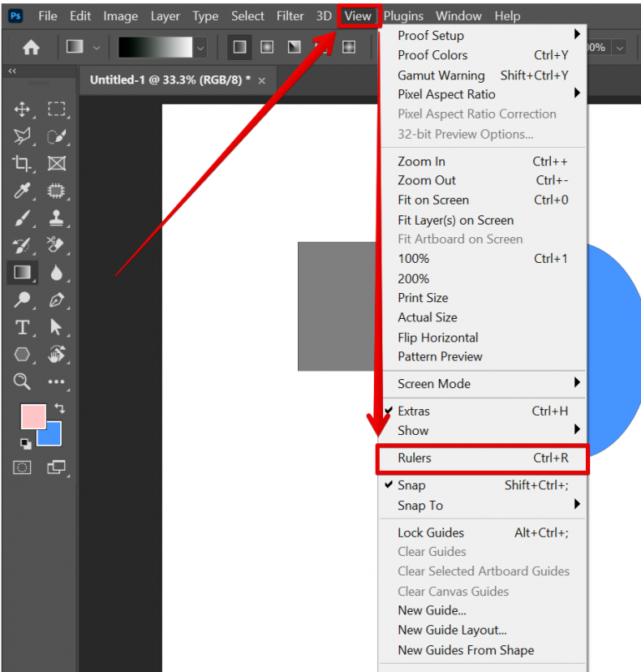Open the gradient picker dropdown arrow
The image size is (641, 672).
(200, 48)
